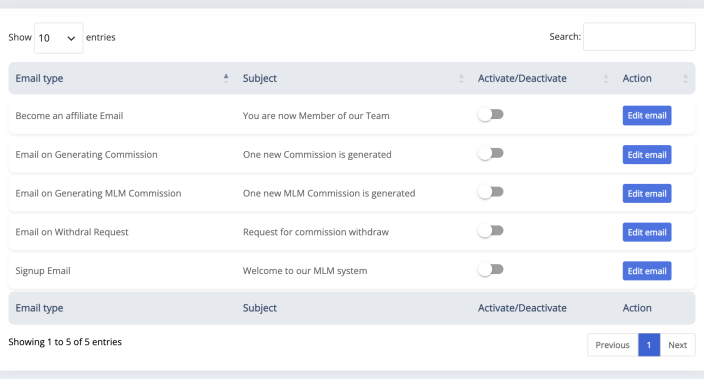Edit Email on Generating Commission template
Viewport: 704px width, 379px height.
tap(647, 154)
